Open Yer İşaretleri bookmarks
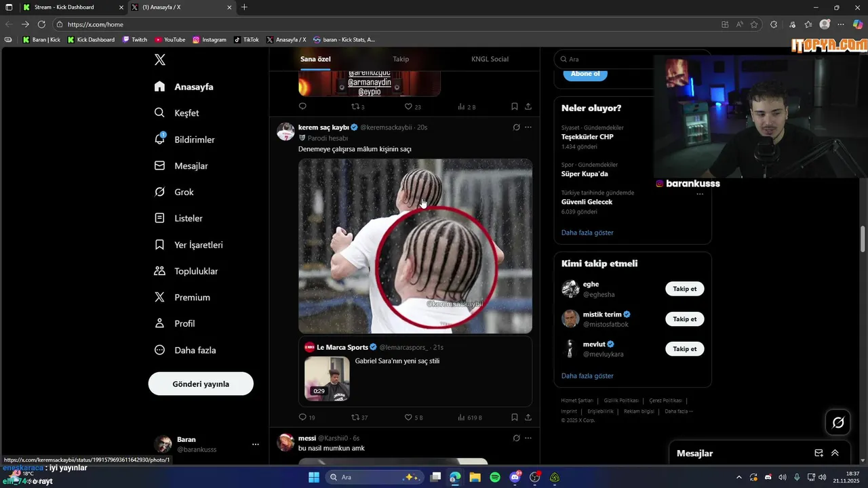The image size is (868, 488). (x=189, y=245)
